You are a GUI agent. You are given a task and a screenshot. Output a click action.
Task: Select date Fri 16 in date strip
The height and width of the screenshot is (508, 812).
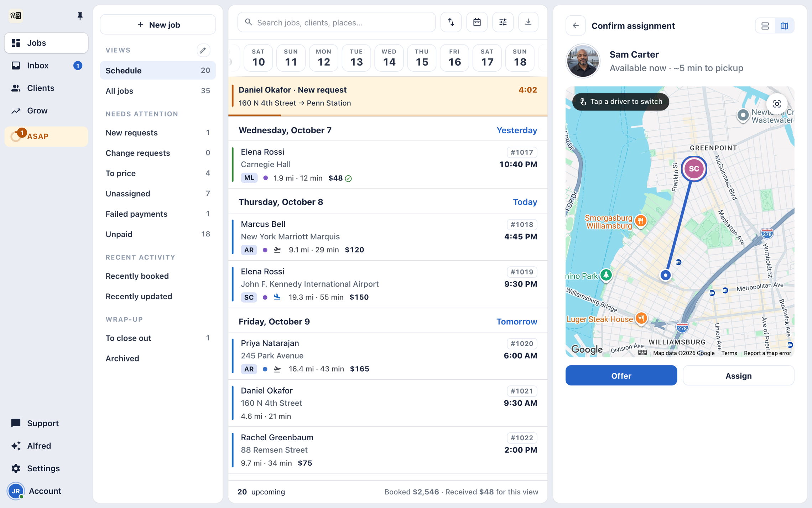point(454,58)
